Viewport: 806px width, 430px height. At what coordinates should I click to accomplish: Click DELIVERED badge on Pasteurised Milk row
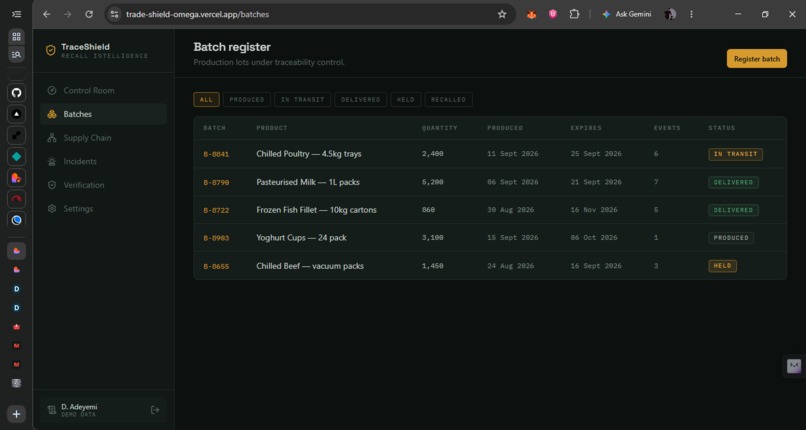[x=733, y=182]
